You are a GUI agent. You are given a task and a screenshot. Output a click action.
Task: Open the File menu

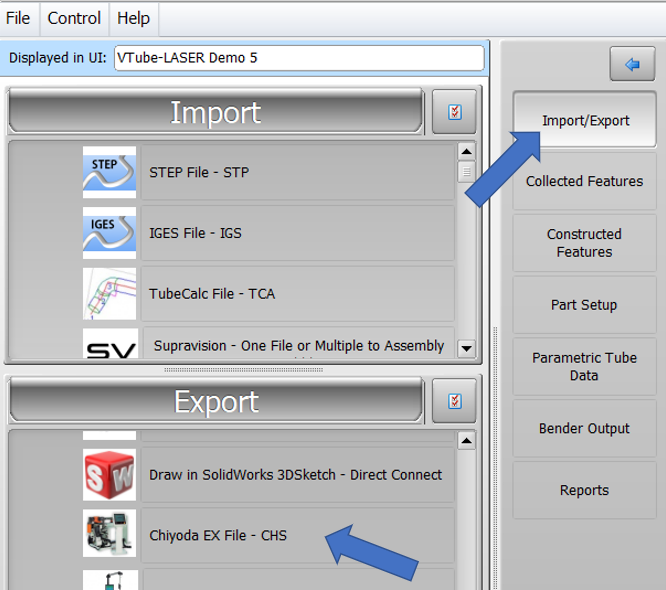point(19,18)
